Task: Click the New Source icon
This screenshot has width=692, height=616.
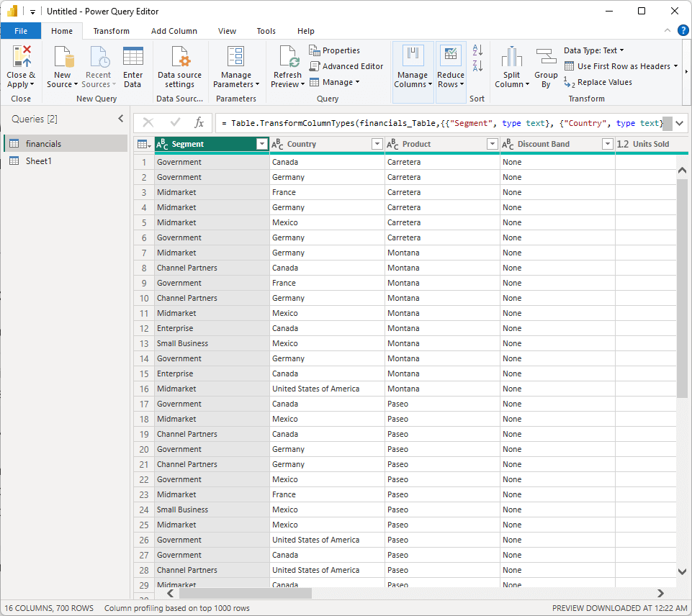Action: pyautogui.click(x=63, y=56)
